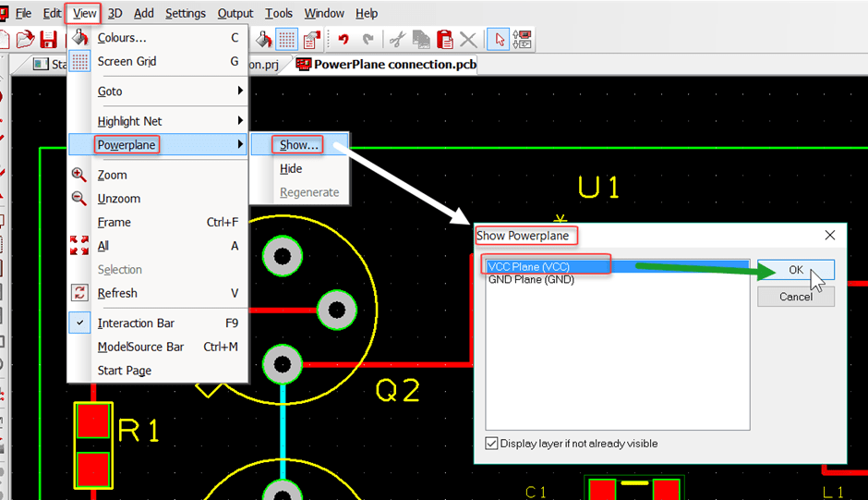Open the 3D menu
This screenshot has height=500, width=868.
click(115, 13)
